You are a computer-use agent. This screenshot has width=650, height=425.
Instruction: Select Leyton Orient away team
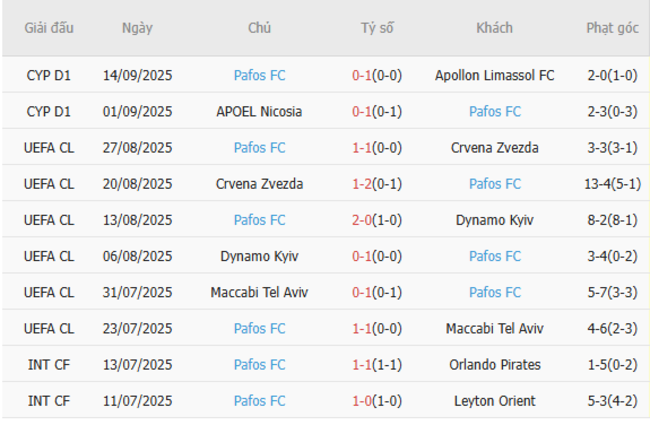point(495,401)
